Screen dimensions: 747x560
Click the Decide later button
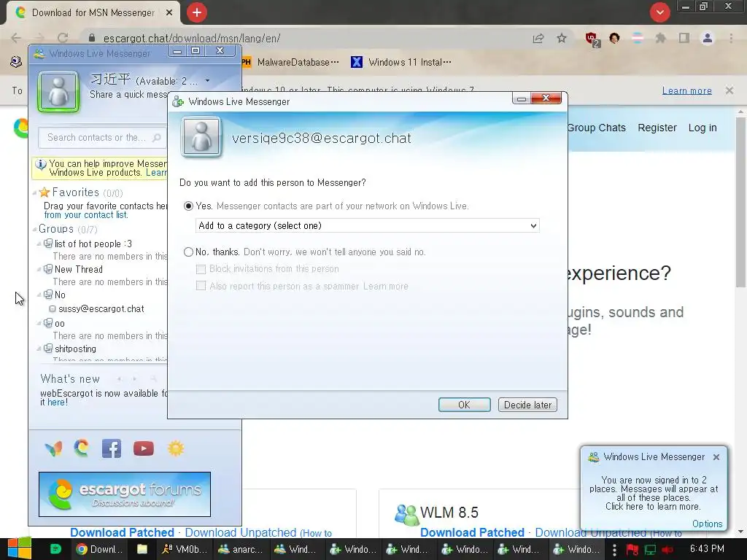[527, 405]
